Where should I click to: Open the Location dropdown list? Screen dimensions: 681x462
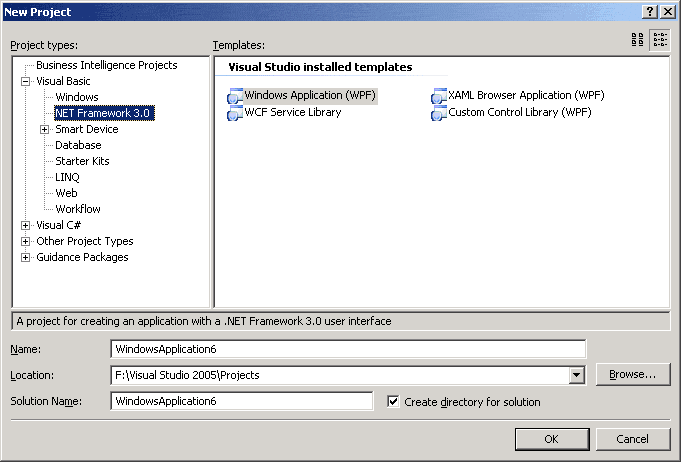[x=576, y=375]
